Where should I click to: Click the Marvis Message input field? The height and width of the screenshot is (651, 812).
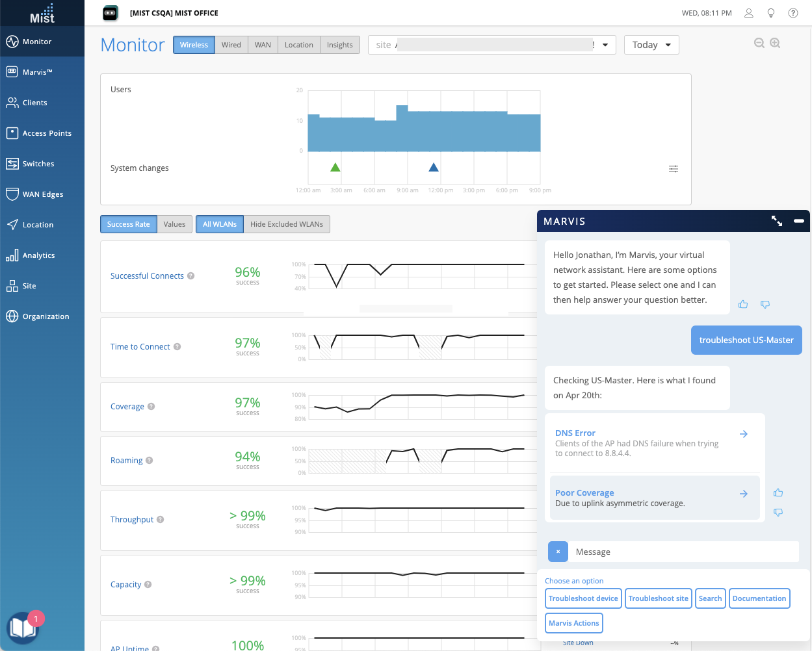685,552
